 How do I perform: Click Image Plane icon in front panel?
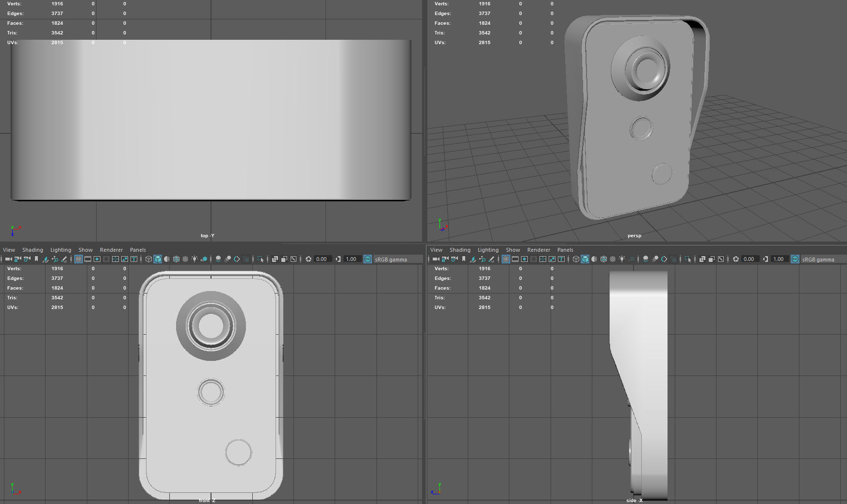pos(46,259)
